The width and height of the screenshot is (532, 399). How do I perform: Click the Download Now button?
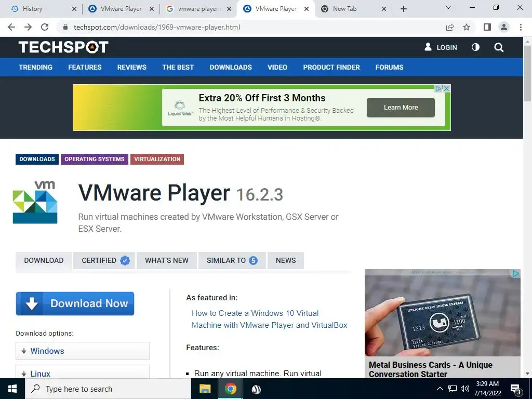[75, 303]
